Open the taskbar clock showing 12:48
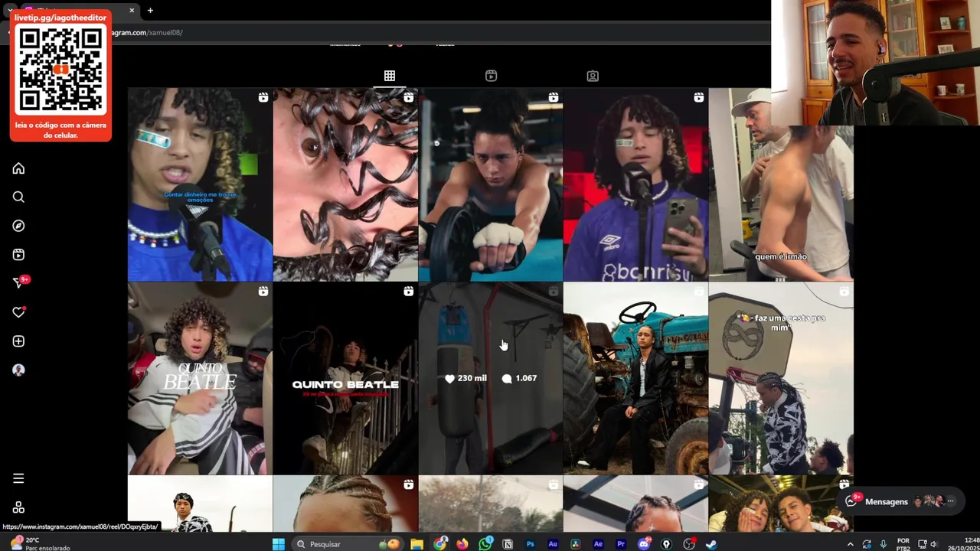 click(x=965, y=544)
